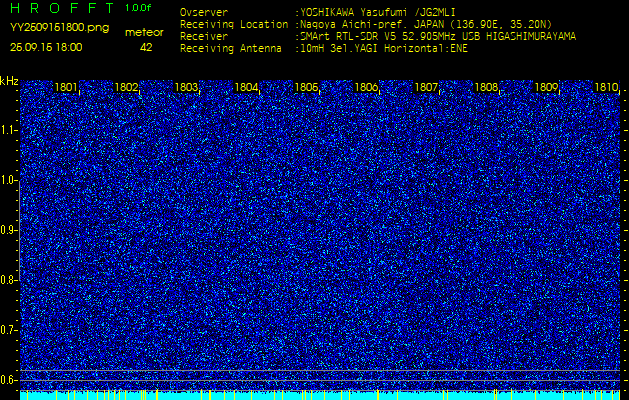Viewport: 629px width, 400px height.
Task: Select the 0.6 kHz axis label
Action: [9, 380]
